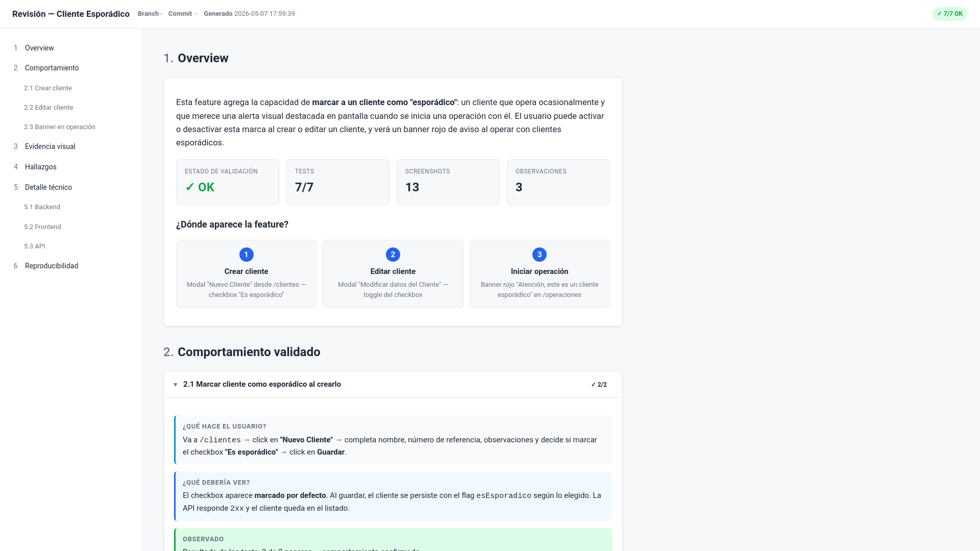Click the ESTADO DE VALIDACIÓN label
Image resolution: width=980 pixels, height=551 pixels.
(221, 171)
